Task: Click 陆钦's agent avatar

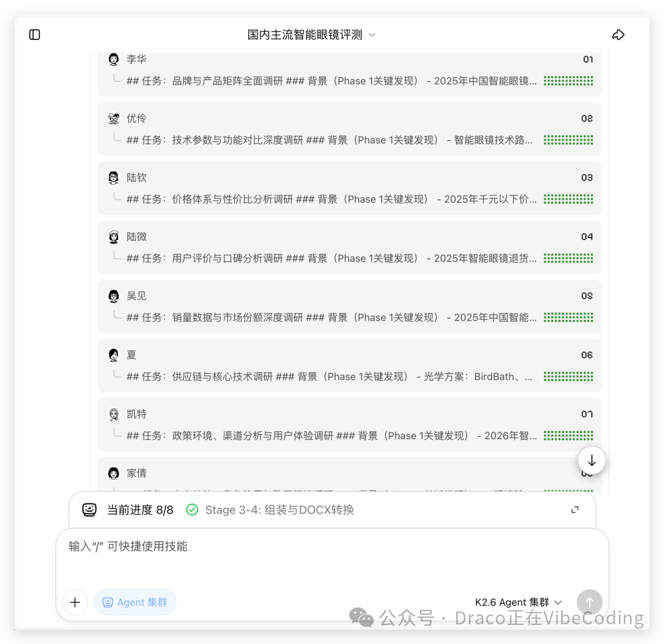Action: point(114,178)
